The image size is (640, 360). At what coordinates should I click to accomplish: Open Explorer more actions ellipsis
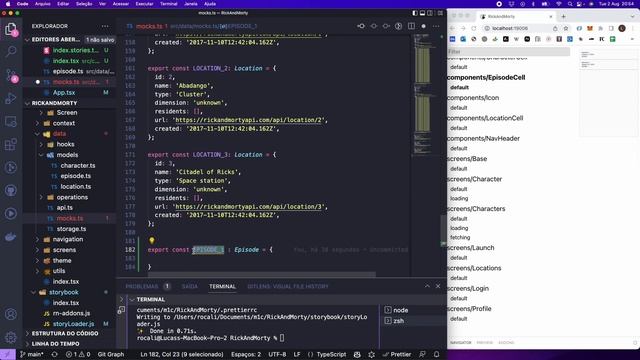coord(105,26)
